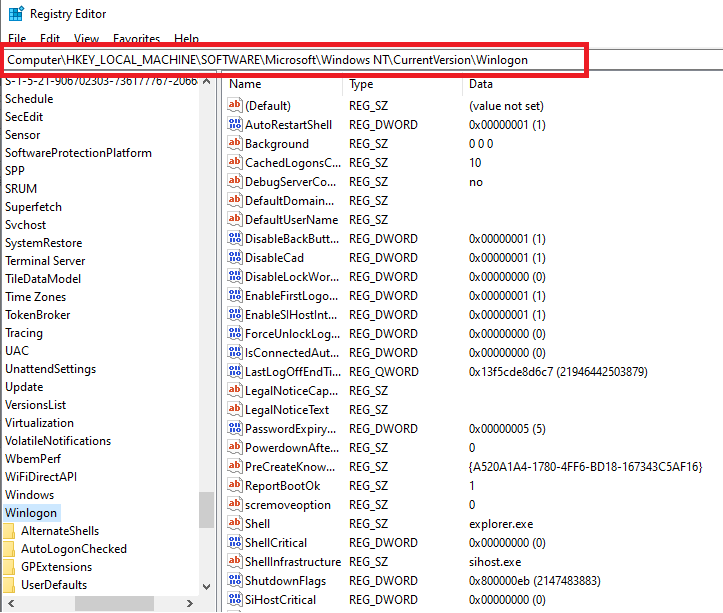Select the Terminal Server key
This screenshot has height=613, width=723.
point(45,261)
